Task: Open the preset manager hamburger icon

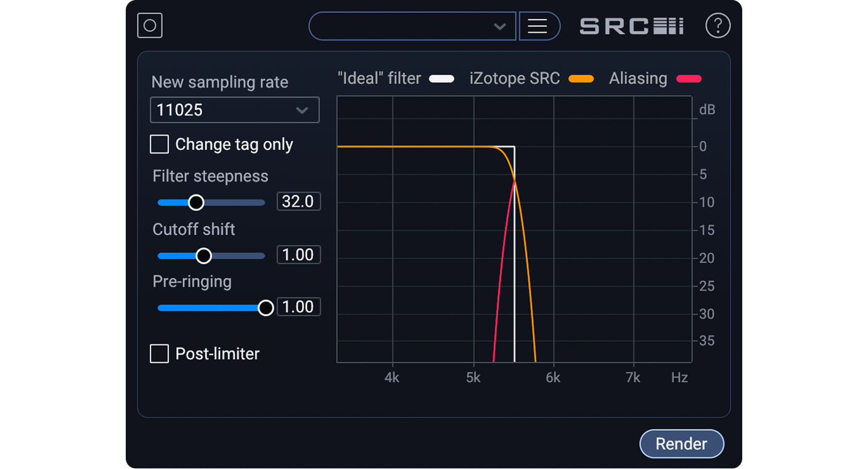Action: point(539,26)
